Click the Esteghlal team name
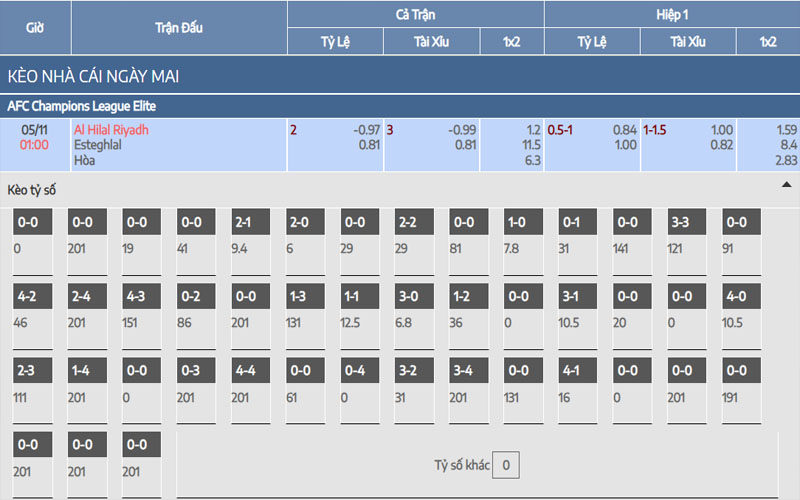The width and height of the screenshot is (800, 500). 97,144
